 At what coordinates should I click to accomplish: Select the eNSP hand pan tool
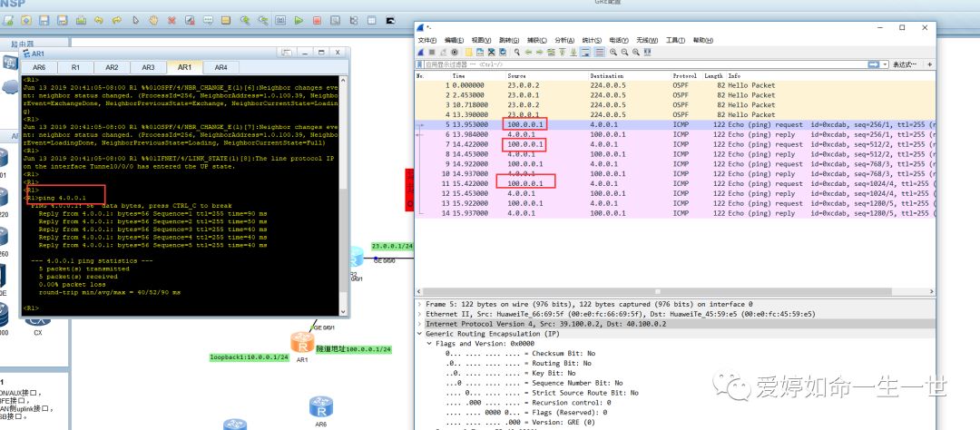pyautogui.click(x=153, y=20)
